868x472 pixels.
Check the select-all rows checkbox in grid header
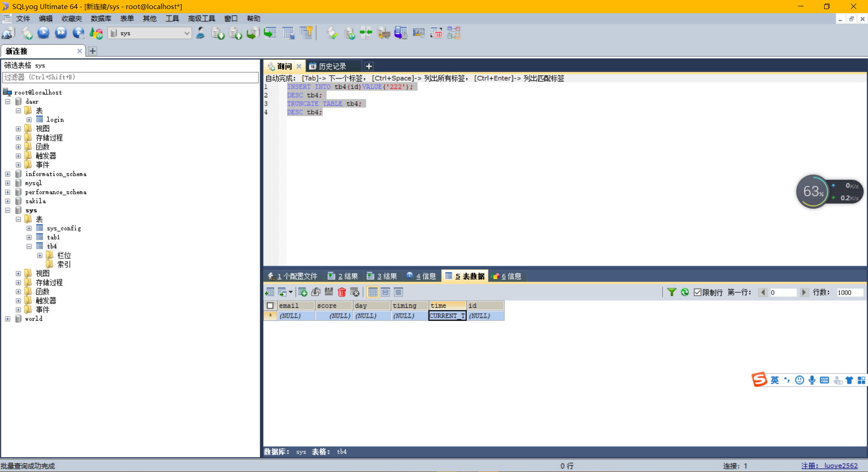pyautogui.click(x=270, y=305)
